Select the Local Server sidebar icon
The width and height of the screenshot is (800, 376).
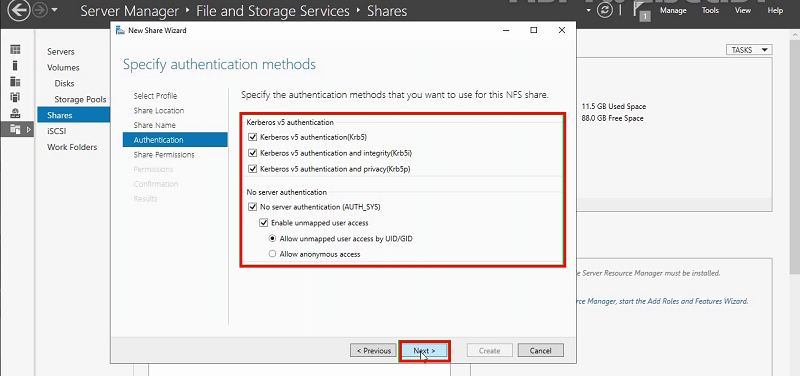[x=15, y=65]
